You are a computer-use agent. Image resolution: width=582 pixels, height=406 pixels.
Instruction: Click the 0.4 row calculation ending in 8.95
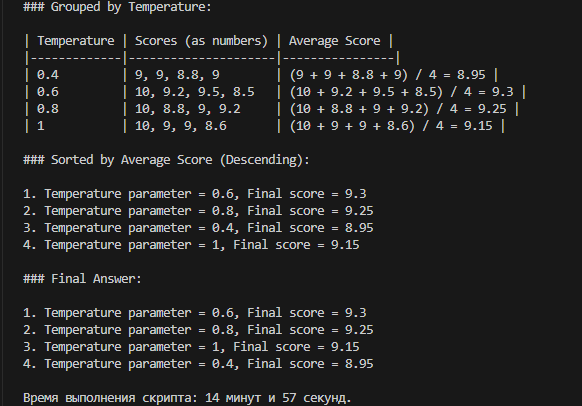point(387,75)
